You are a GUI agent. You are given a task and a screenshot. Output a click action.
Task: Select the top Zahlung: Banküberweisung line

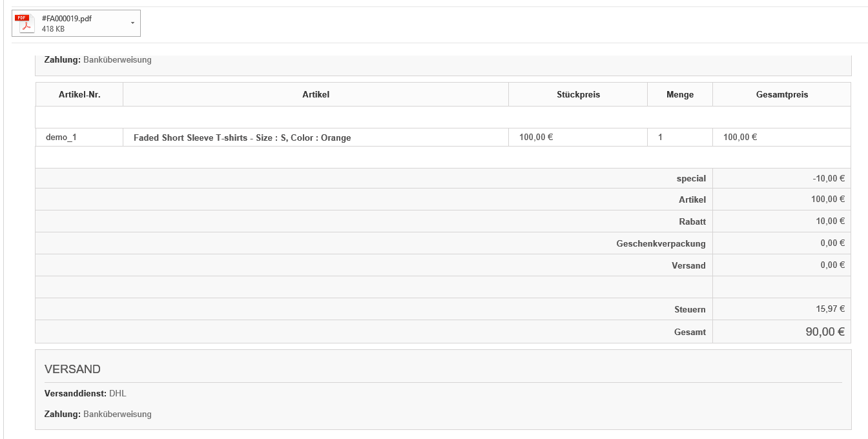(x=98, y=59)
